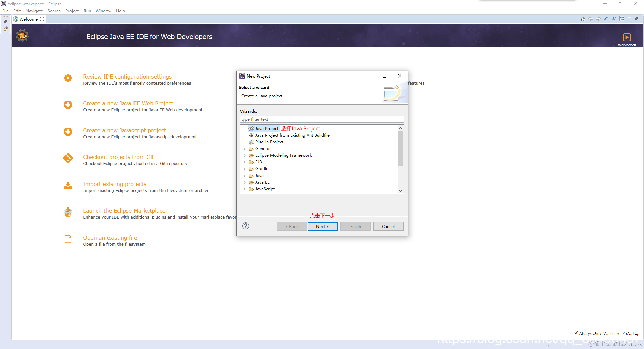This screenshot has height=349, width=644.
Task: Close the Welcome tab with X
Action: 42,19
